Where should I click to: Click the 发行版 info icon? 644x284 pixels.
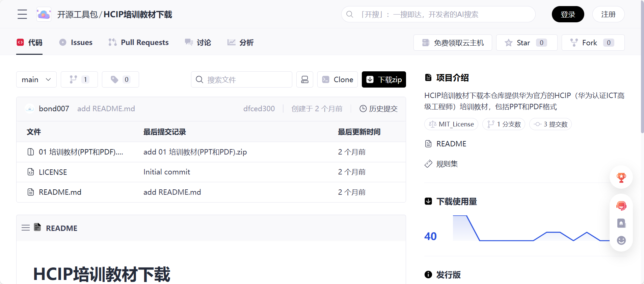pos(428,275)
